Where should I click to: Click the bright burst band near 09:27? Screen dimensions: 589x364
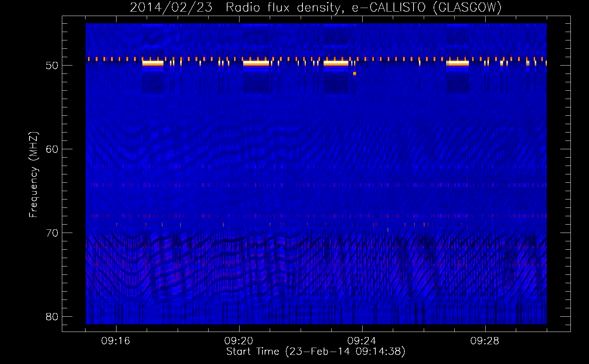pyautogui.click(x=458, y=63)
